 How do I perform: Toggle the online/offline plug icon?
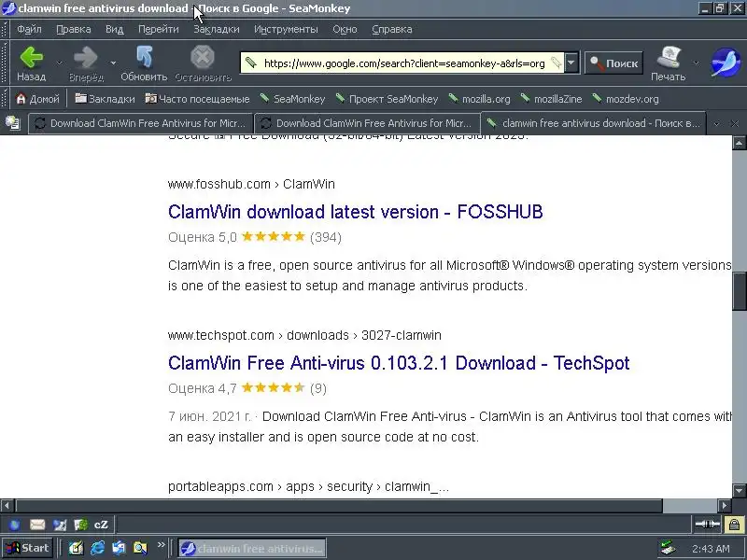coord(707,525)
